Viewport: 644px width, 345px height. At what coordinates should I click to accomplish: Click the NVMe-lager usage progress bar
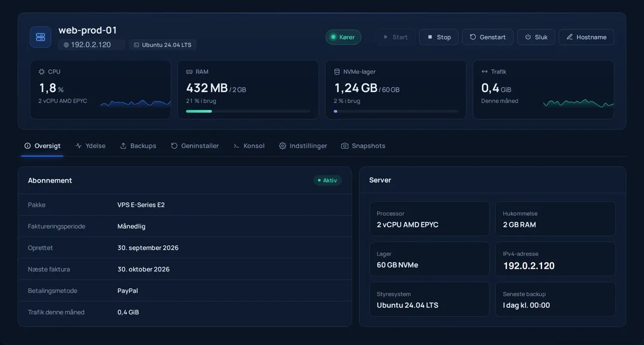pos(396,111)
